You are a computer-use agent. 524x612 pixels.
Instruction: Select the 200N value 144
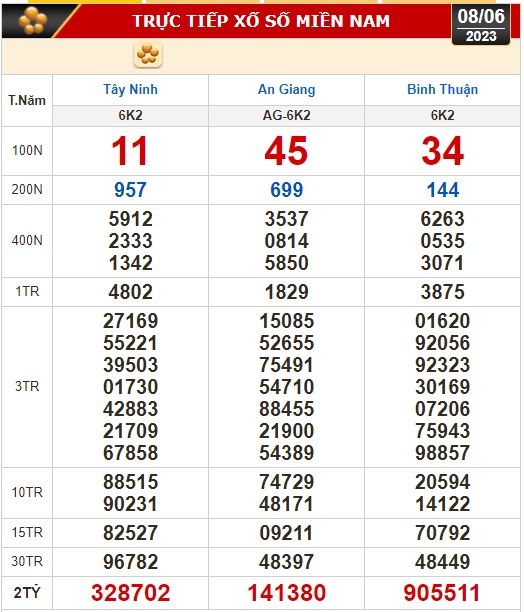tap(443, 190)
